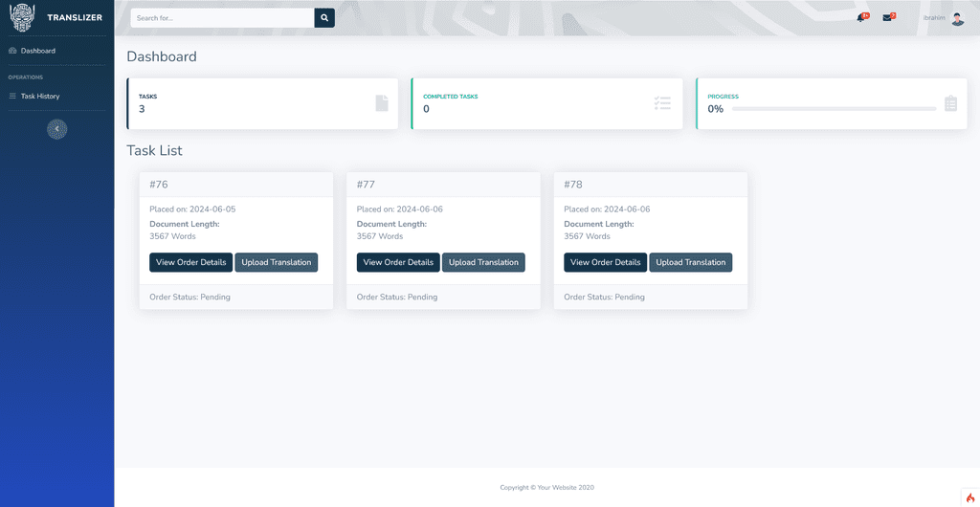980x507 pixels.
Task: Click the Dashboard gauge icon in sidebar
Action: pos(12,51)
